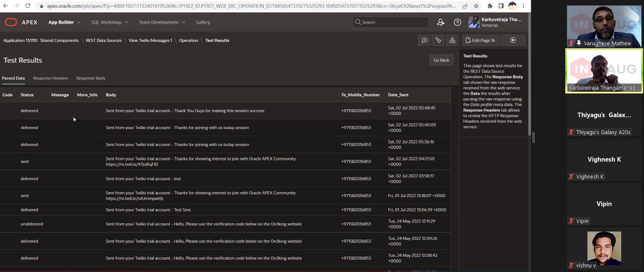The image size is (644, 272).
Task: Click the 'Test Sms' message body
Action: tap(148, 210)
